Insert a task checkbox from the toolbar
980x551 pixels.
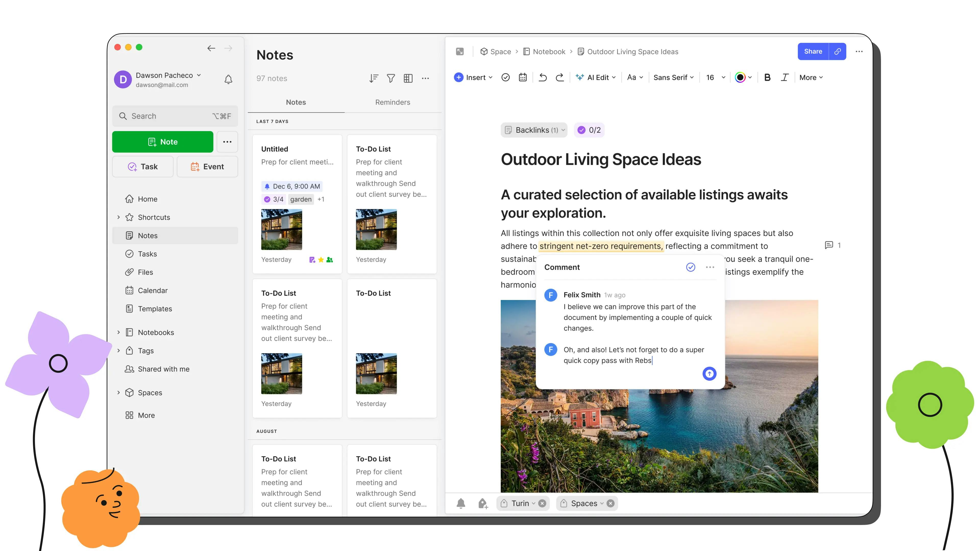point(506,78)
